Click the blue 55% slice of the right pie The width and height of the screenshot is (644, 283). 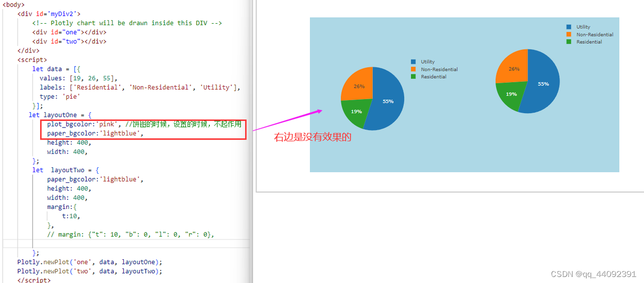[544, 84]
